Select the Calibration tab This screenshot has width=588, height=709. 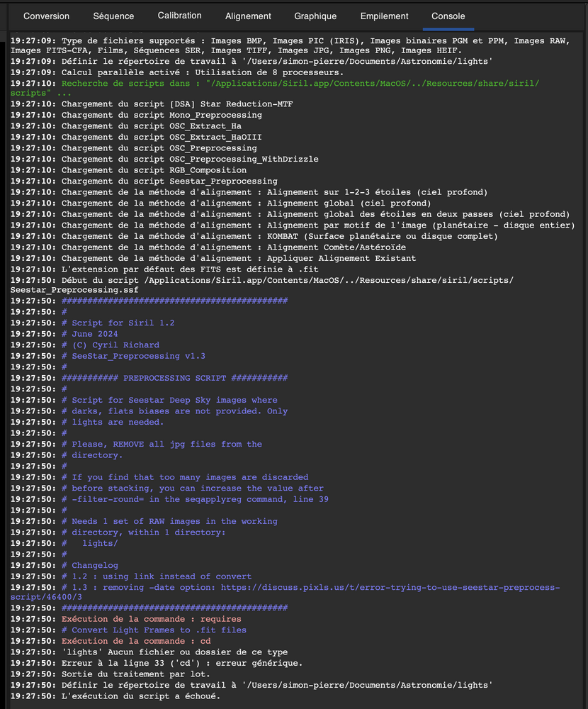click(x=179, y=16)
